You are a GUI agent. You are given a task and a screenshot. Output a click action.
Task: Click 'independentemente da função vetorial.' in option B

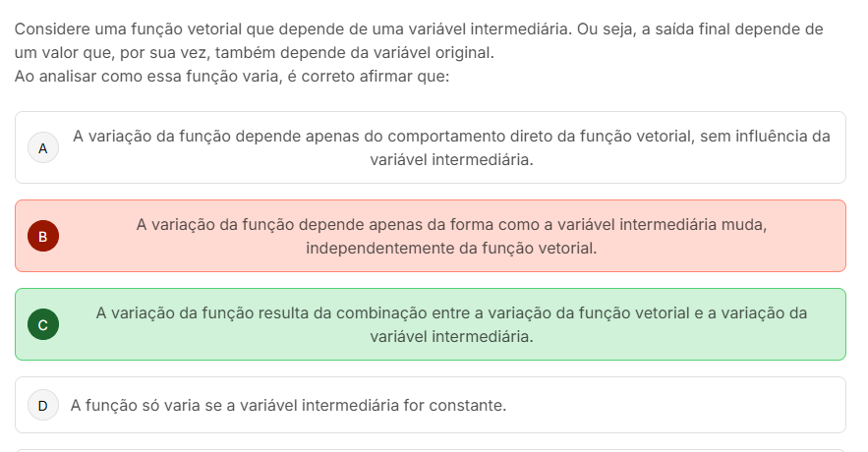[x=451, y=248]
